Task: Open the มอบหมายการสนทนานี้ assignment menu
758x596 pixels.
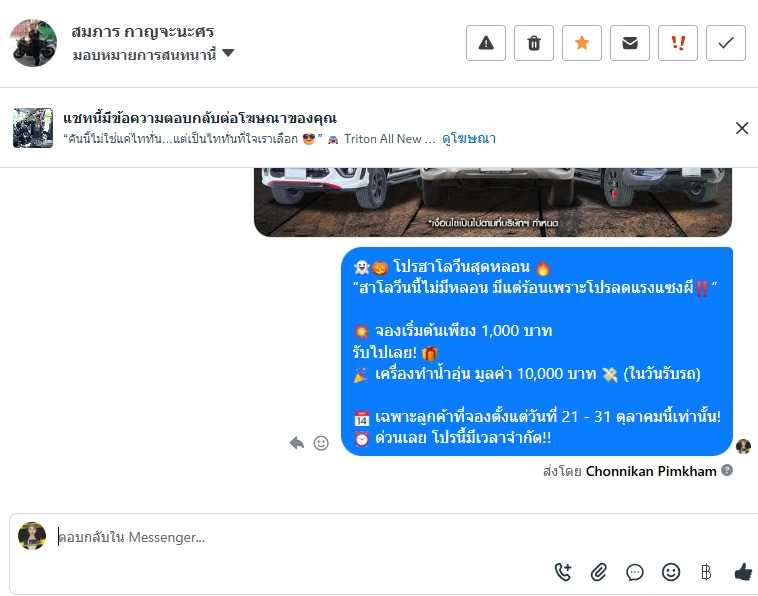Action: click(x=144, y=55)
